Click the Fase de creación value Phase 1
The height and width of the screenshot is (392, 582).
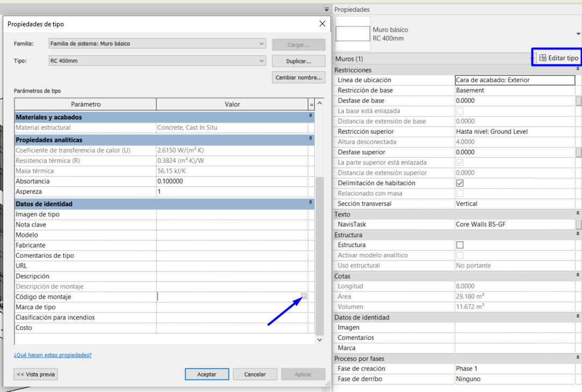point(515,368)
